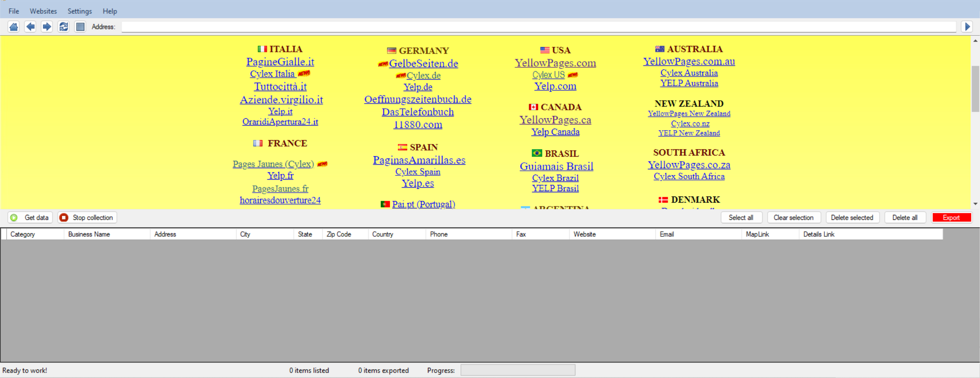The height and width of the screenshot is (378, 980).
Task: Click the red Export button
Action: click(x=951, y=218)
